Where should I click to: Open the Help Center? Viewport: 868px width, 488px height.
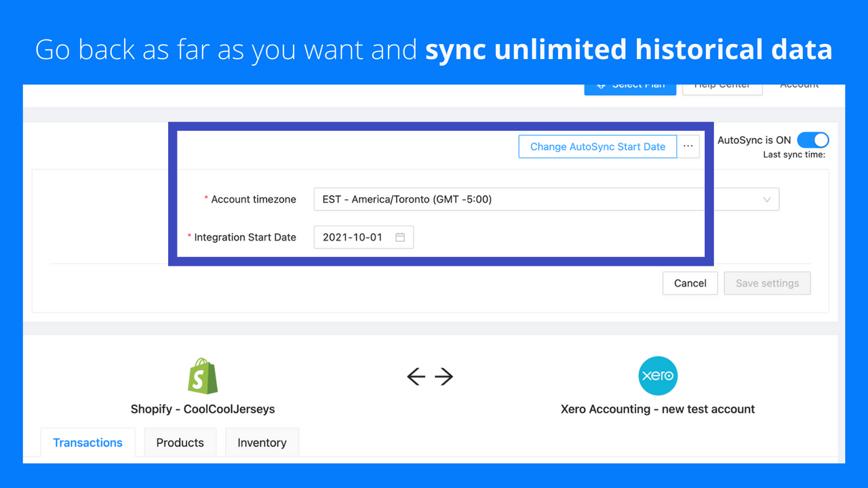[722, 84]
